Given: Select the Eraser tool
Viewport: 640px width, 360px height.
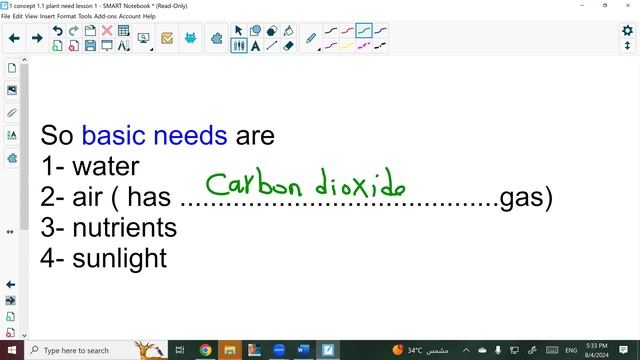Looking at the screenshot, I should 288,45.
